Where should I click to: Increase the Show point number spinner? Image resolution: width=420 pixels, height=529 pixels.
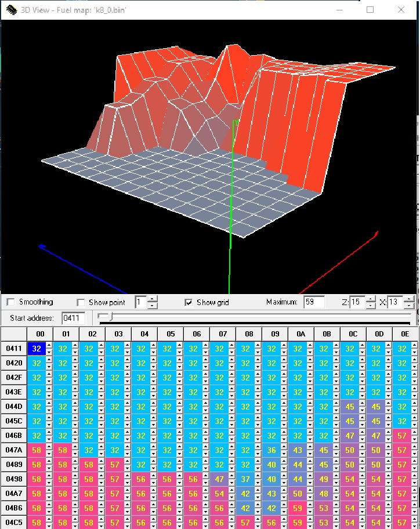[152, 299]
